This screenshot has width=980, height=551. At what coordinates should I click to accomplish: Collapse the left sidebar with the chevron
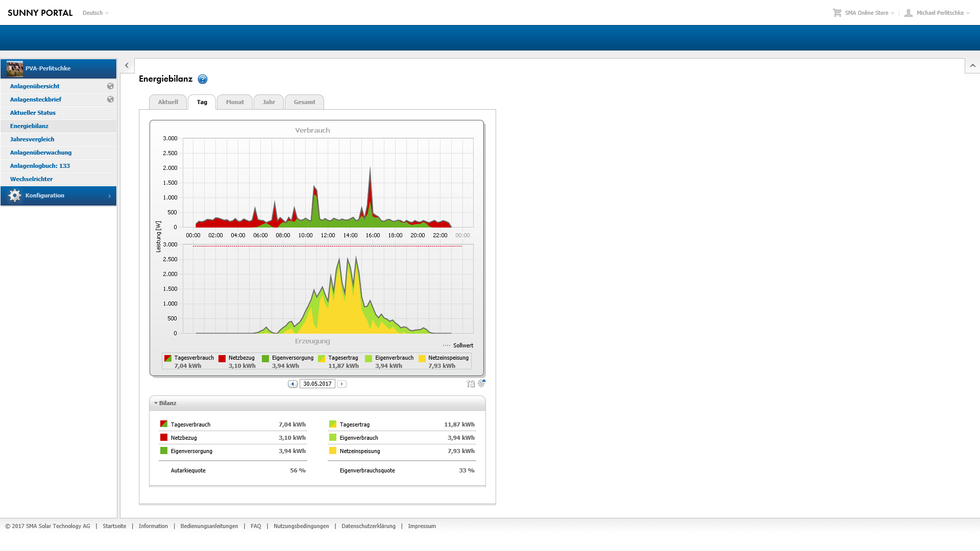(x=127, y=65)
